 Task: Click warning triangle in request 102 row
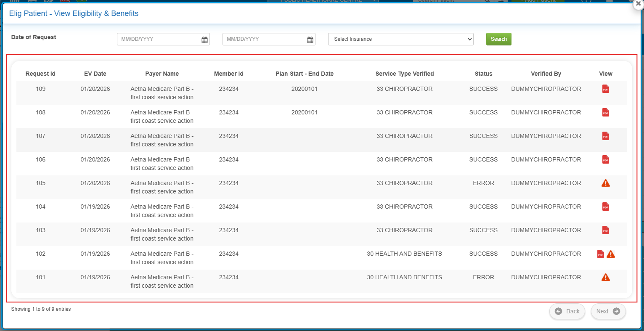click(611, 254)
